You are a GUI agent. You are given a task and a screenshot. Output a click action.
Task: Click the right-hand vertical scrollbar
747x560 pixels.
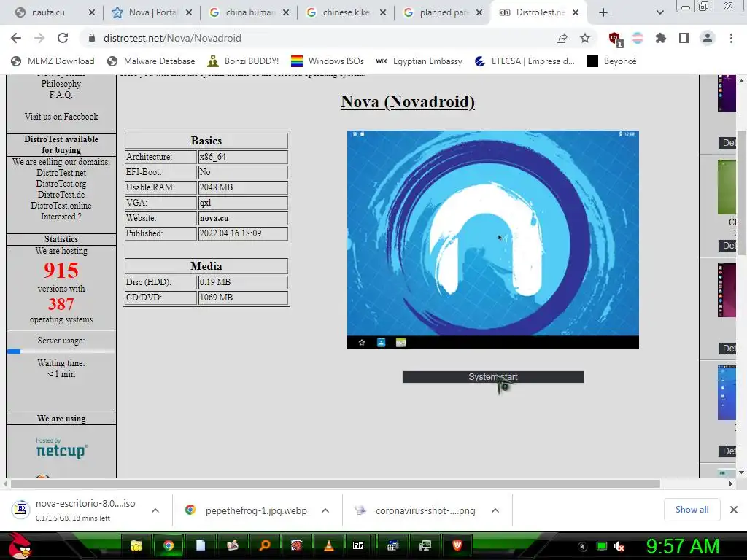point(741,192)
